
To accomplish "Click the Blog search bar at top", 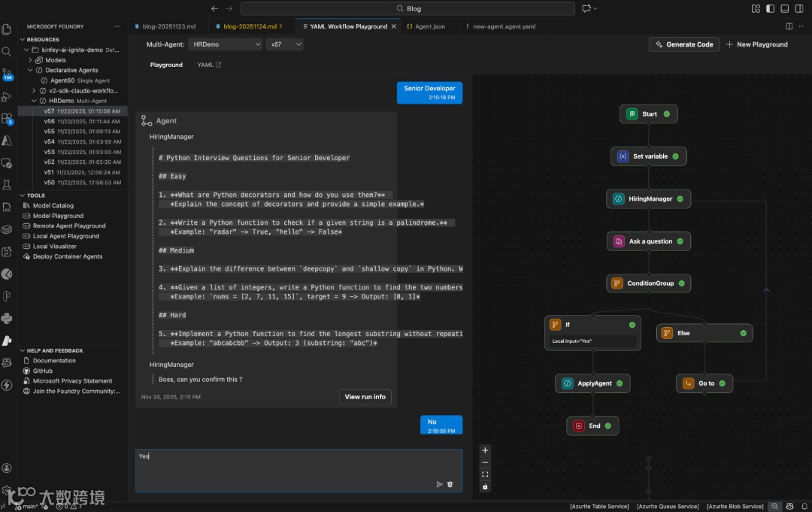I will point(408,8).
